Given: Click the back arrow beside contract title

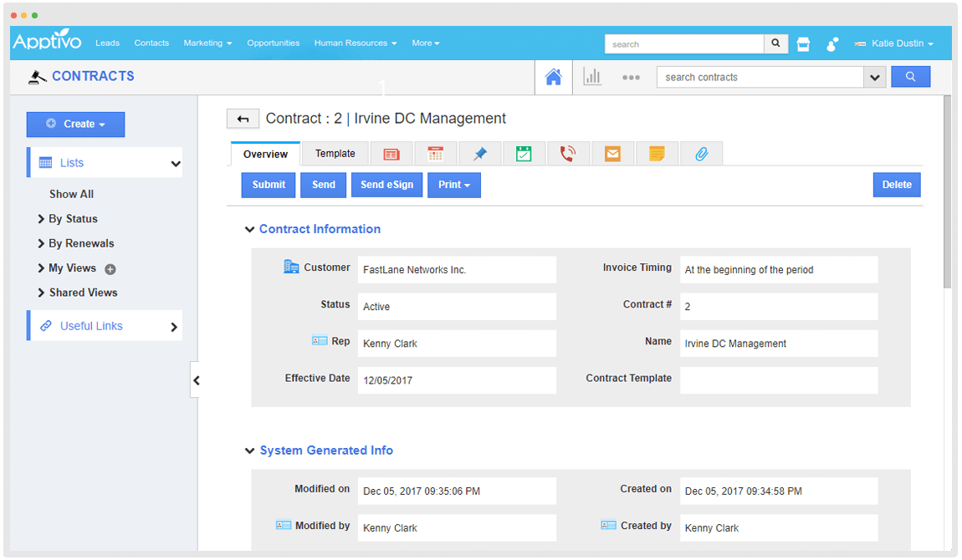Looking at the screenshot, I should (x=243, y=119).
